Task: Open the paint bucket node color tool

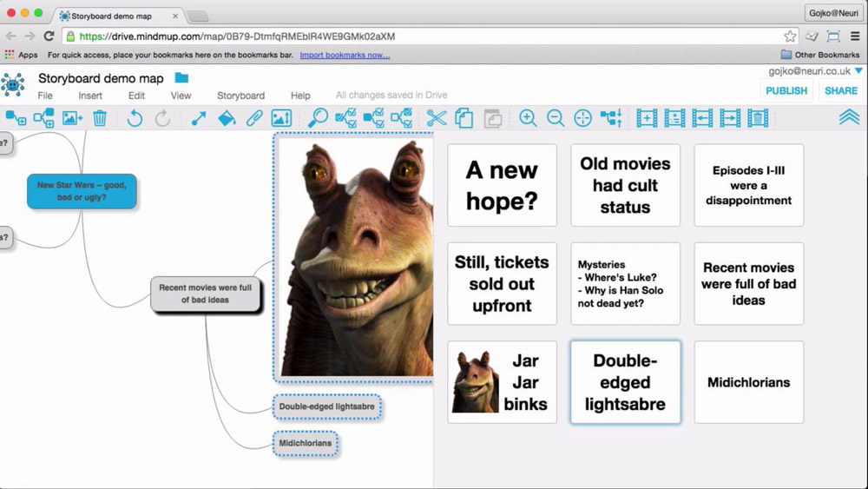Action: [x=227, y=118]
